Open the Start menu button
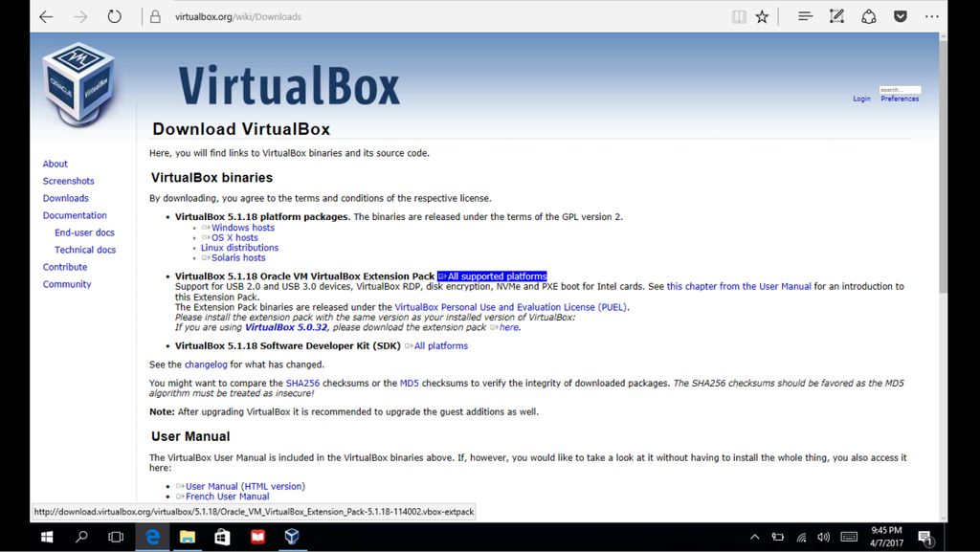Screen dimensions: 980x552 coord(47,537)
